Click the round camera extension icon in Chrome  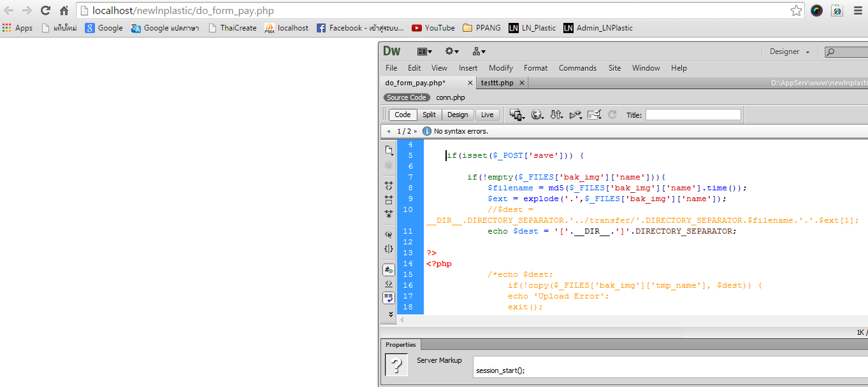(816, 10)
